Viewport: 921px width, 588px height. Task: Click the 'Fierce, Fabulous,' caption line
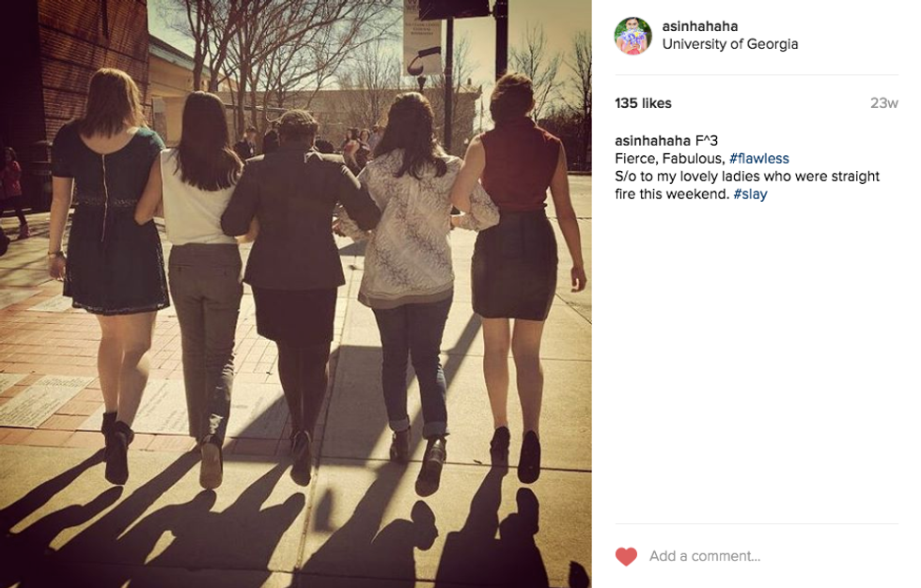(x=669, y=159)
